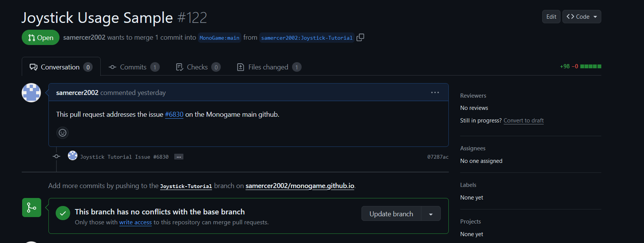Open write access link
The image size is (644, 243).
135,222
